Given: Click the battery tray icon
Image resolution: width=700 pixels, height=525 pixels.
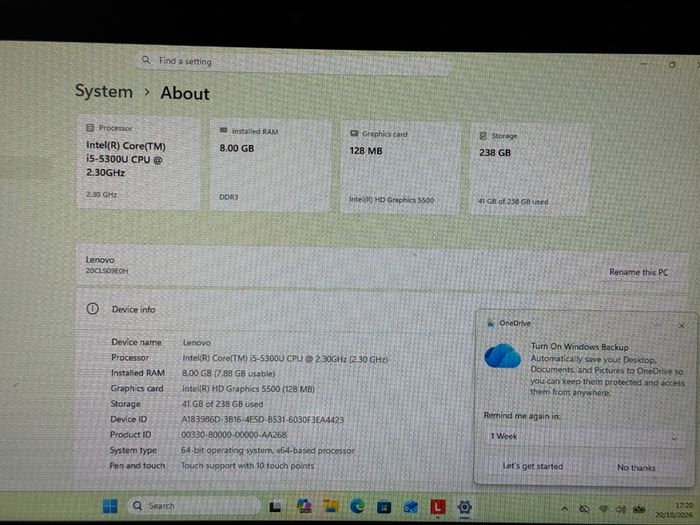Looking at the screenshot, I should (639, 509).
